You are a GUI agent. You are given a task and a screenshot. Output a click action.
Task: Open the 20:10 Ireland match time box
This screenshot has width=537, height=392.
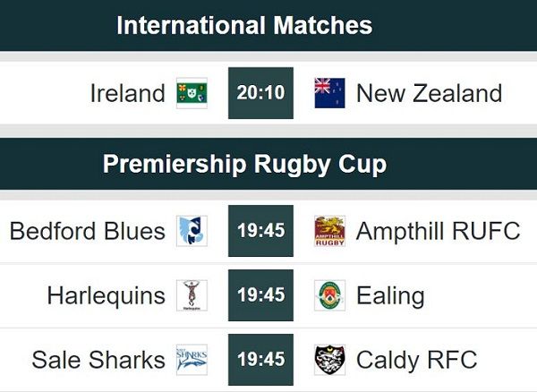[261, 93]
